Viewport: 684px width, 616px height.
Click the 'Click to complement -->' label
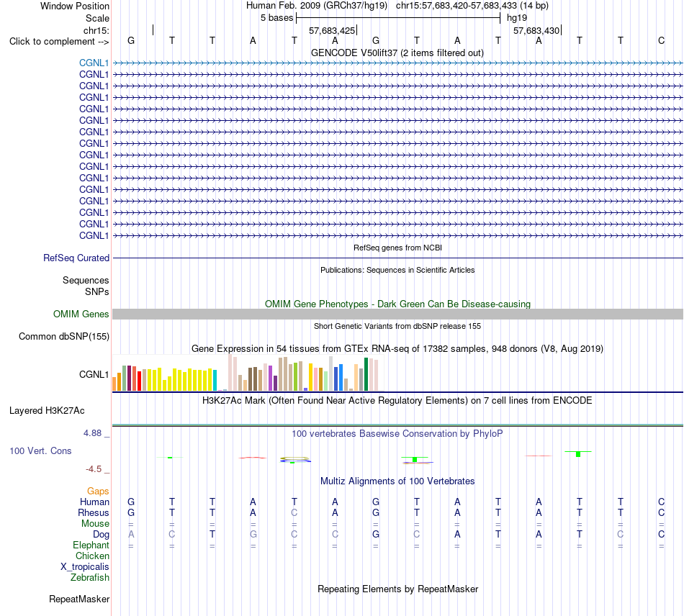[x=59, y=42]
